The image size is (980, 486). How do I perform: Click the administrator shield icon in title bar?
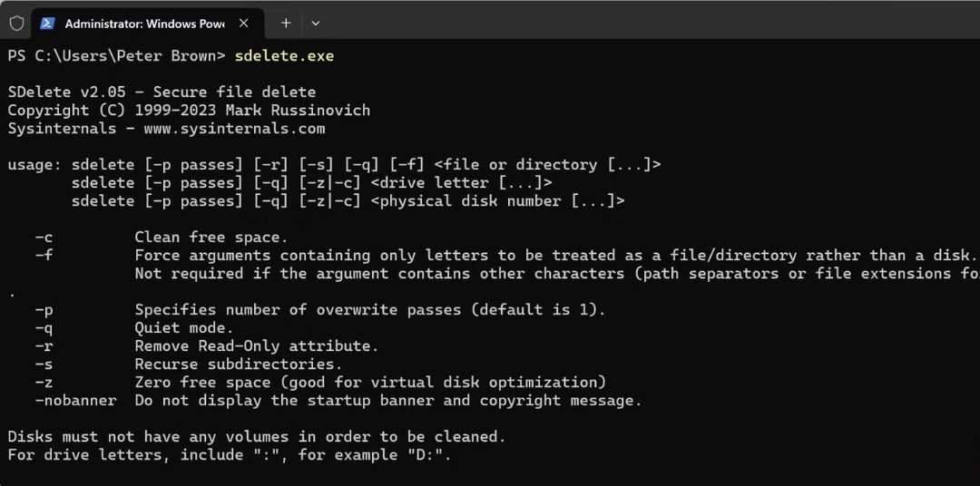pyautogui.click(x=16, y=23)
